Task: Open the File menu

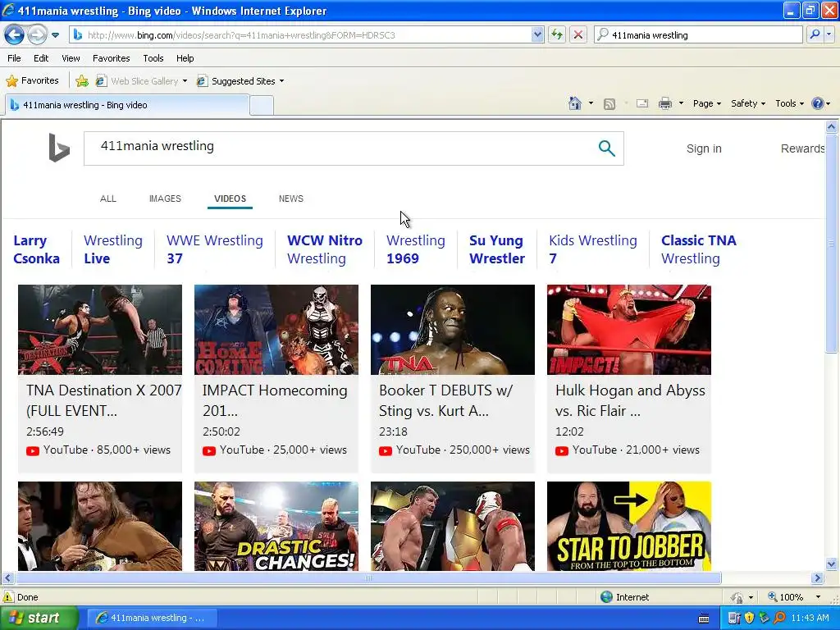Action: tap(15, 58)
